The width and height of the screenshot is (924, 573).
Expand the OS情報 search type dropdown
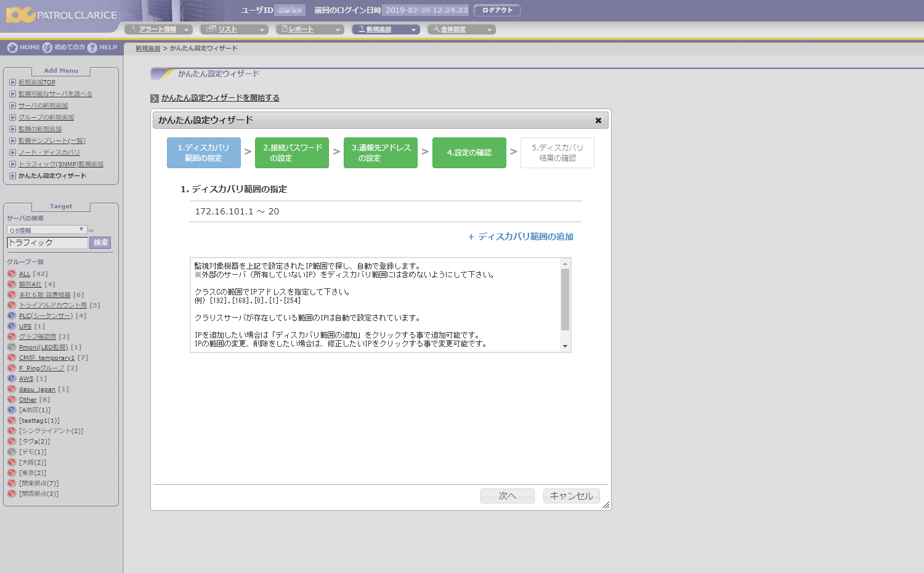tap(47, 230)
